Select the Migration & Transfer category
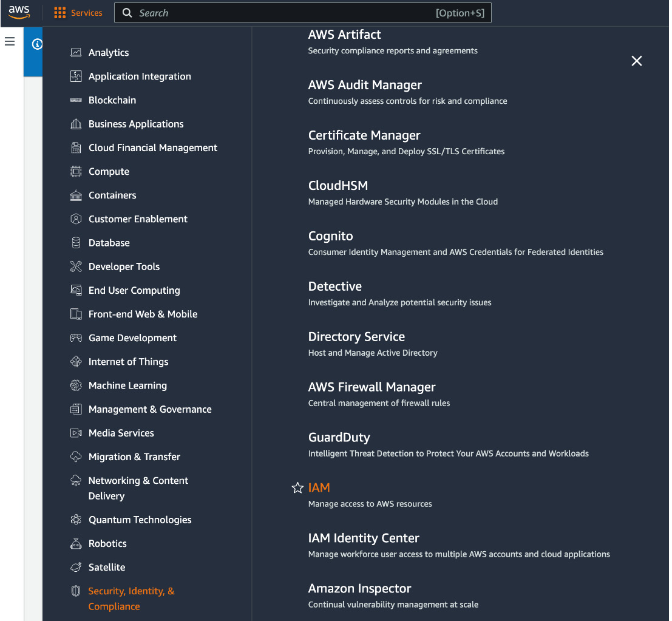The width and height of the screenshot is (672, 621). [135, 457]
